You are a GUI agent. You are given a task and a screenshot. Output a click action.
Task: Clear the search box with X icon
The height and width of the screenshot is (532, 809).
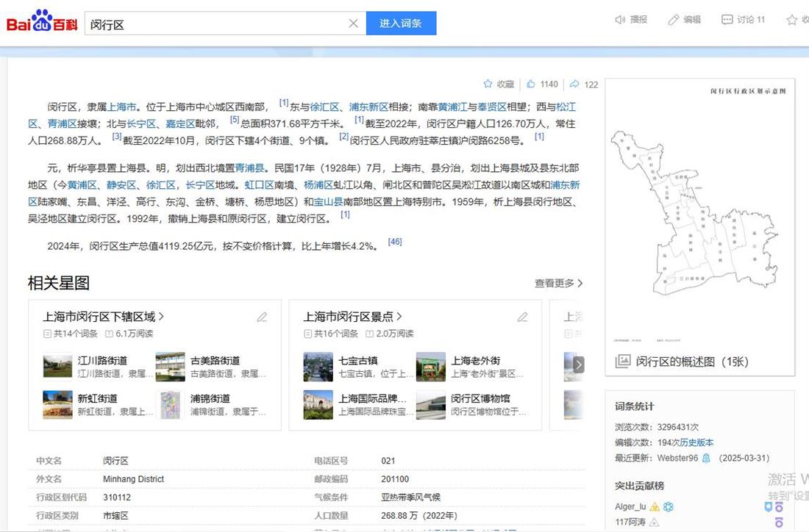point(353,24)
